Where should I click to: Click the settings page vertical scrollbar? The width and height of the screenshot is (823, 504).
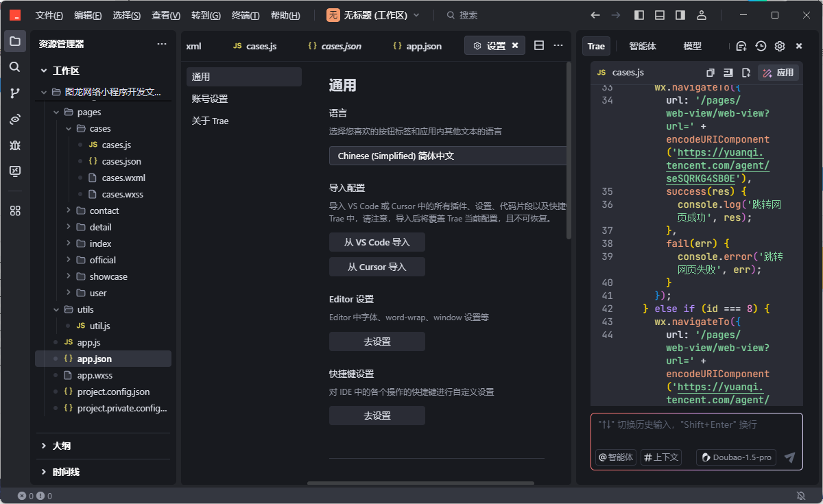click(x=569, y=149)
